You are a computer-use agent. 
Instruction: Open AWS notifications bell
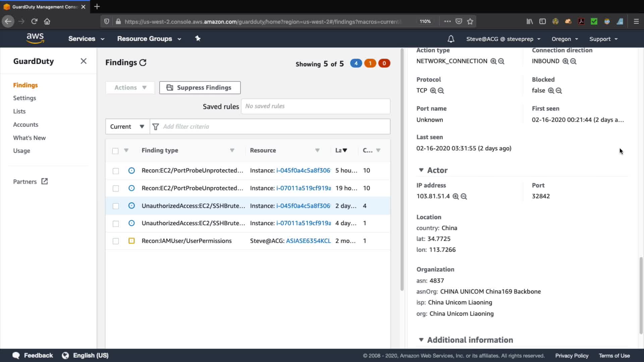pos(451,39)
